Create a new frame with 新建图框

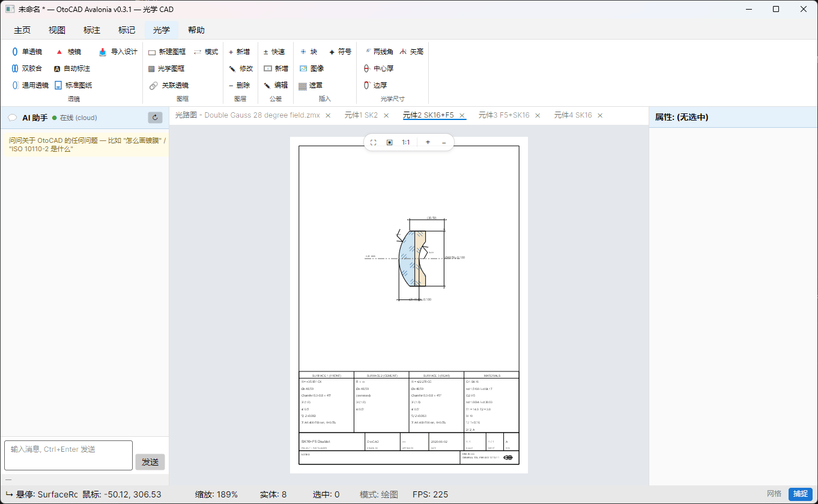pos(167,52)
